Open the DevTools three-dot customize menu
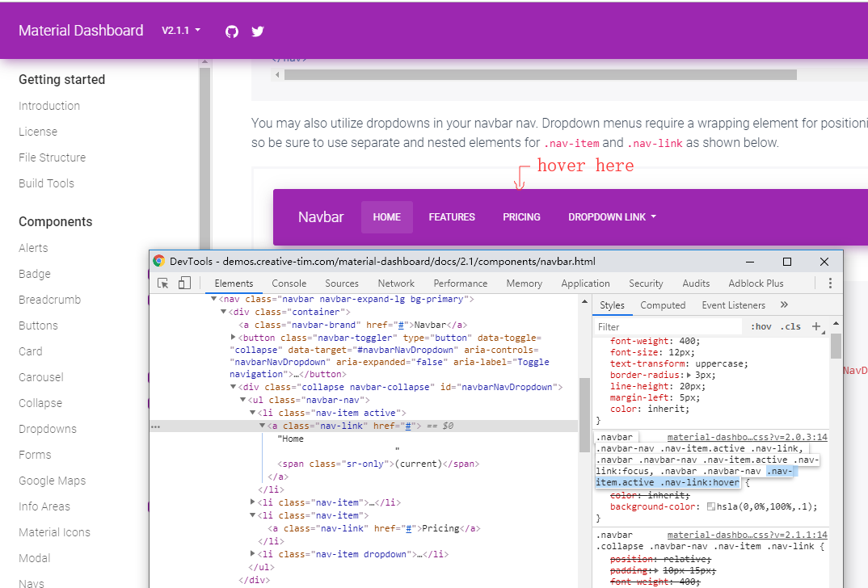The width and height of the screenshot is (868, 588). point(830,283)
